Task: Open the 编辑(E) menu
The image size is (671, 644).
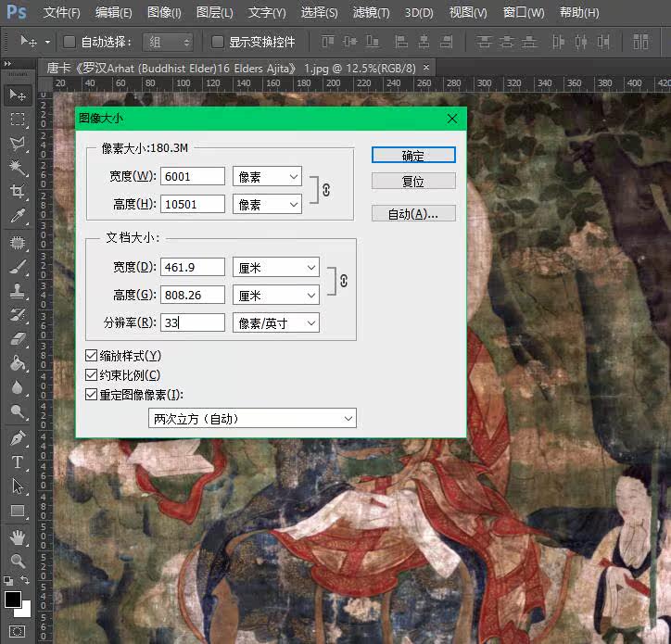Action: [113, 12]
